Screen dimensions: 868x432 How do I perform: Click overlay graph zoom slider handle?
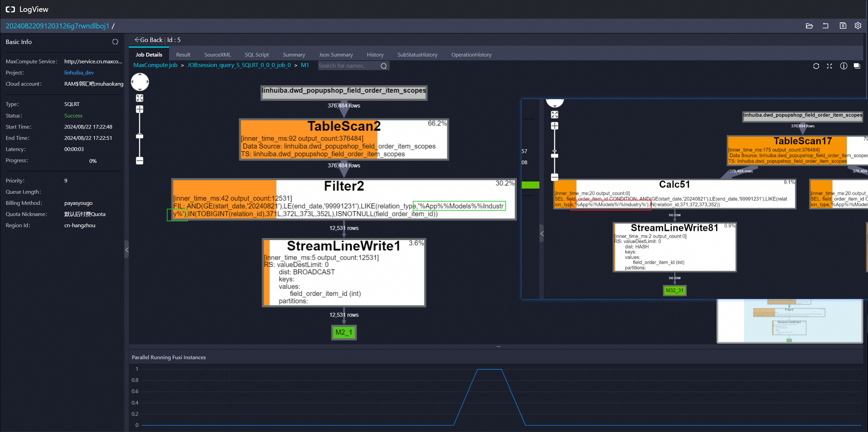(555, 156)
